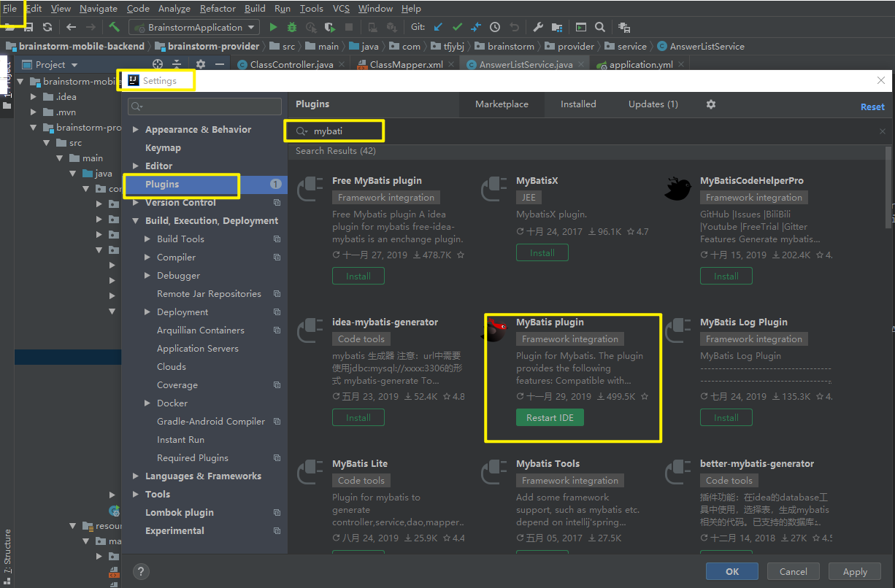Switch to the AnswerListService.java editor tab
This screenshot has width=895, height=588.
point(526,64)
